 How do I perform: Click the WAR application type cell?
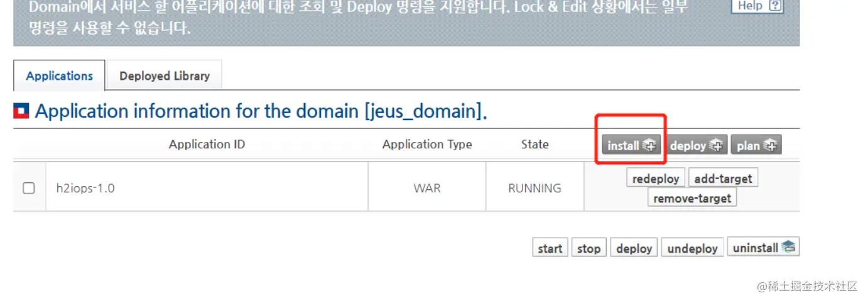point(427,188)
